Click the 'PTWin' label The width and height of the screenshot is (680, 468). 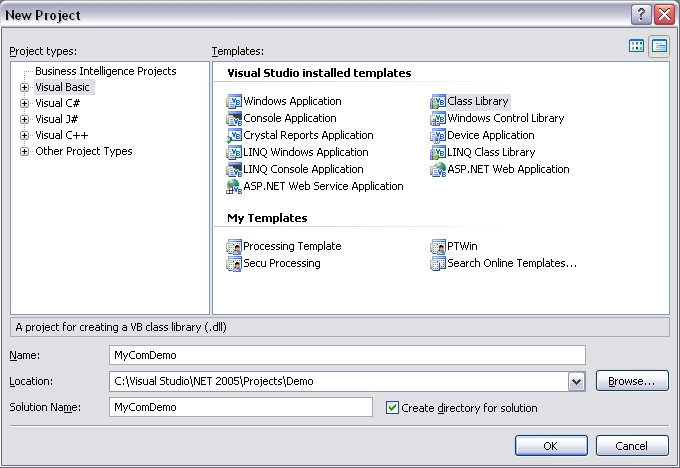click(x=462, y=246)
